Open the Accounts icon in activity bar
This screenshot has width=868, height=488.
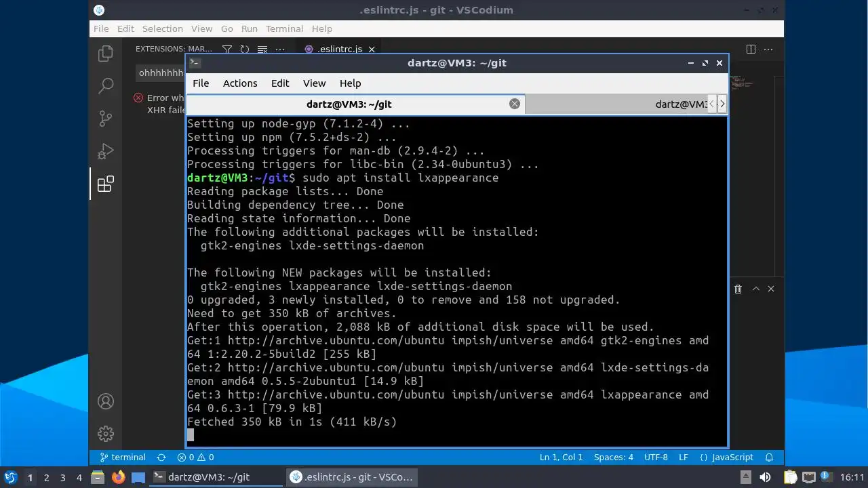click(105, 401)
